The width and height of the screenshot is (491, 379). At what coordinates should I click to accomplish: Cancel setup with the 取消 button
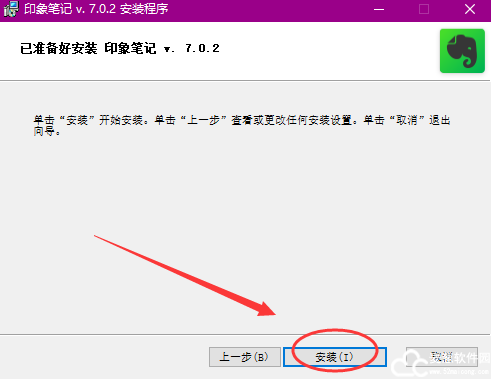click(442, 357)
